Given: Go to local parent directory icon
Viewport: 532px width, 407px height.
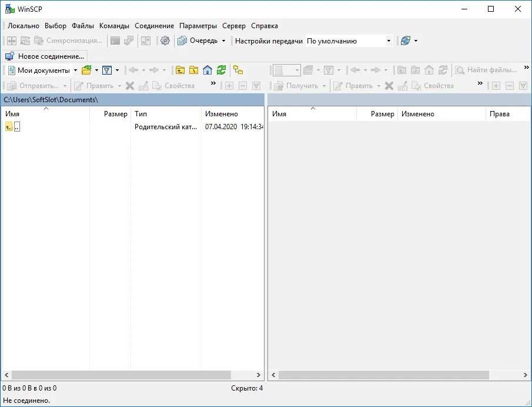Looking at the screenshot, I should (x=180, y=70).
